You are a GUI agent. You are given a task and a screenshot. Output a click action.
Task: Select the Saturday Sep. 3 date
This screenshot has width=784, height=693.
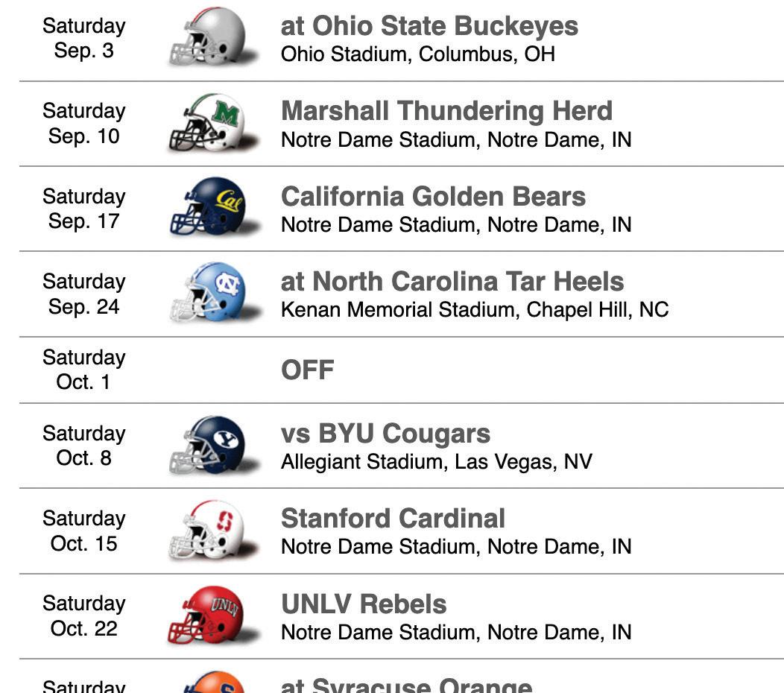(x=84, y=38)
